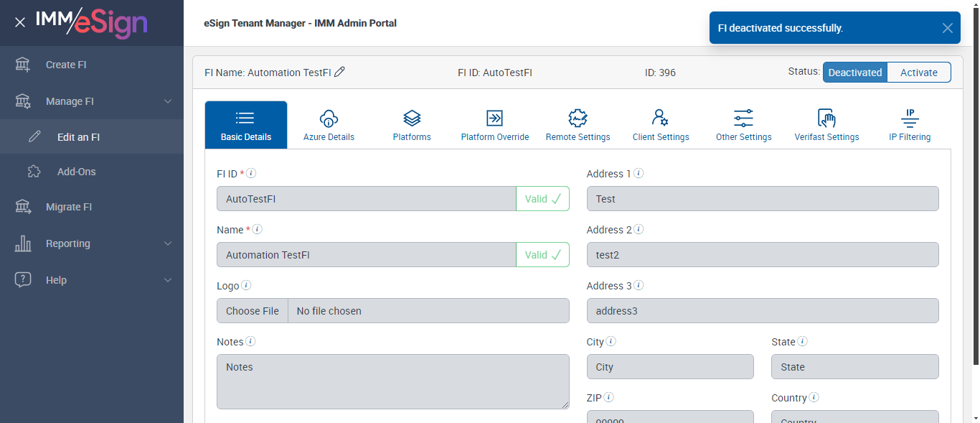This screenshot has height=423, width=980.
Task: Go to Create FI page
Action: pos(66,65)
